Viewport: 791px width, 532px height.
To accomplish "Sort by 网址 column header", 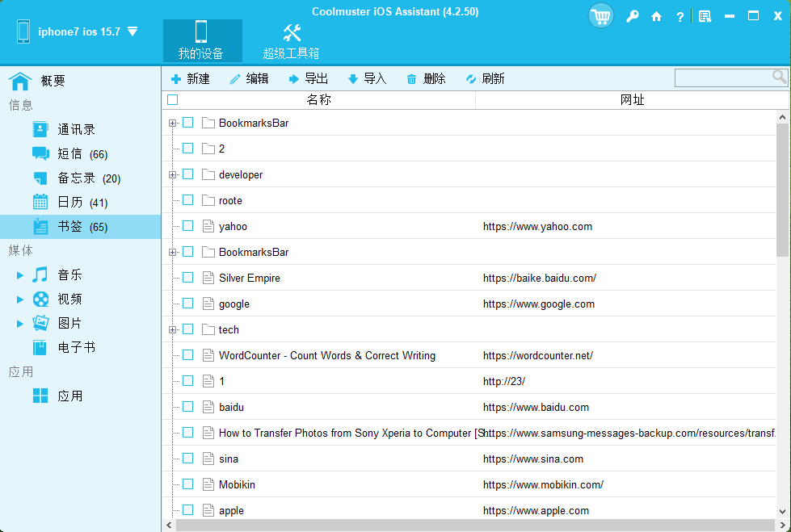I will 632,100.
